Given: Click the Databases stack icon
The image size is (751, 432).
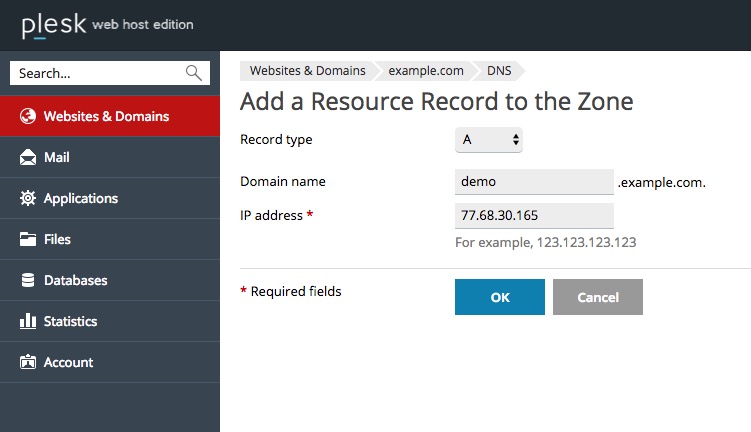Looking at the screenshot, I should point(28,280).
